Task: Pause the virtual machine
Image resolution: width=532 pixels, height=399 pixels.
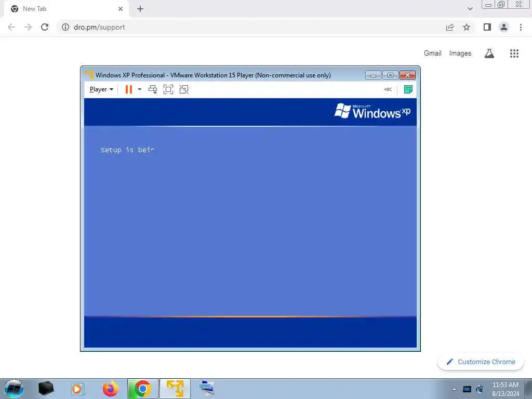Action: point(129,89)
